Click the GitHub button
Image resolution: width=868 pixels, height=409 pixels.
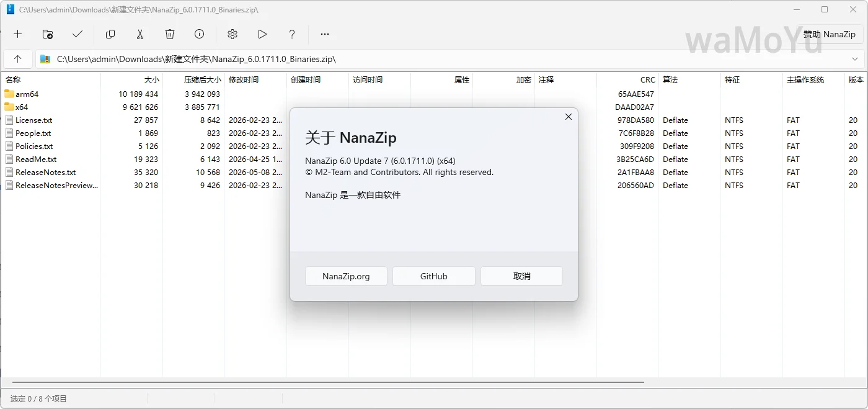click(x=434, y=276)
